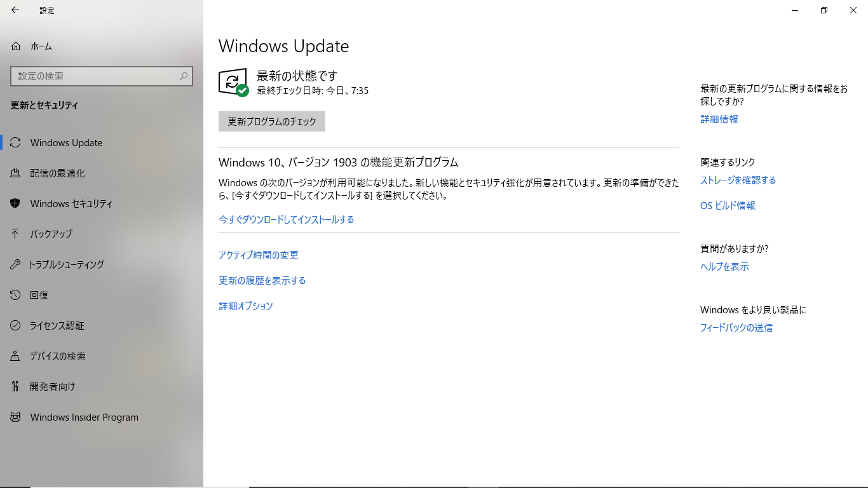Click the back arrow icon in title bar
This screenshot has width=868, height=488.
(15, 10)
